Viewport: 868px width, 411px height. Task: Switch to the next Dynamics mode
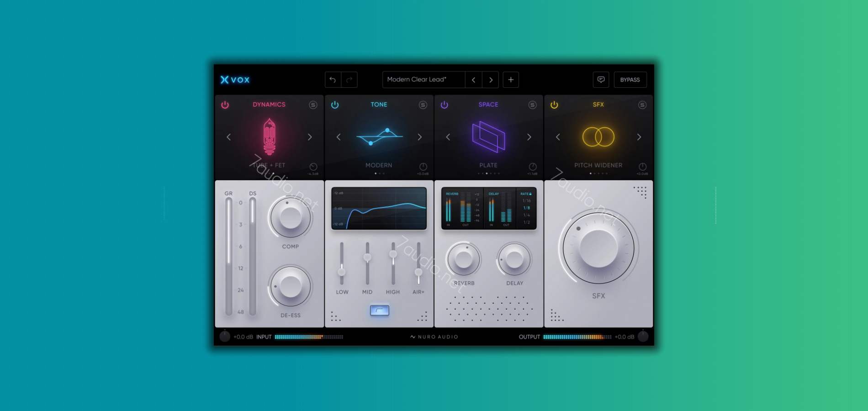point(310,137)
